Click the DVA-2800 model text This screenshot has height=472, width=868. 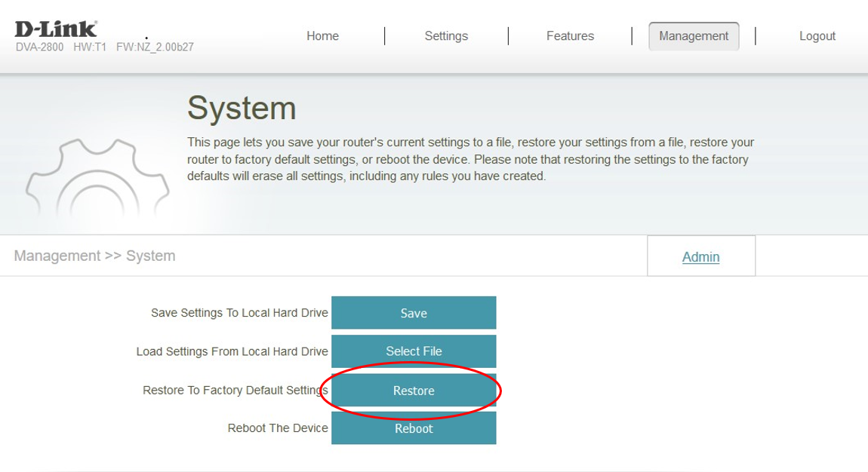pyautogui.click(x=39, y=48)
